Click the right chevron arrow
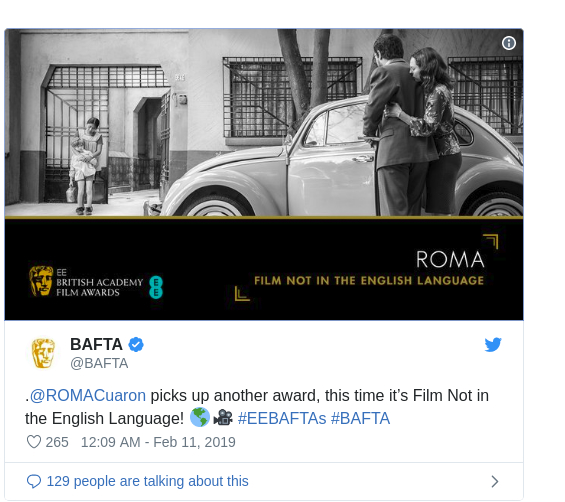Screen dimensions: 565x502 click(x=495, y=481)
